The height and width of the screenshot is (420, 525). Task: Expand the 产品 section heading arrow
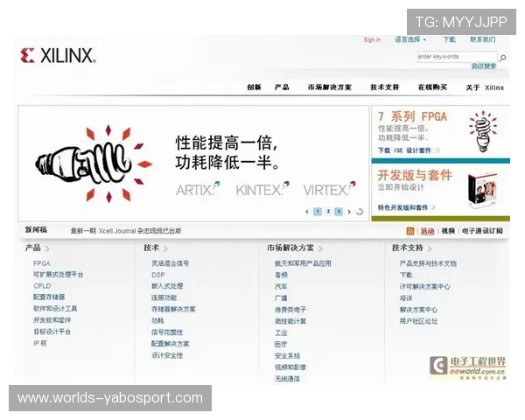(x=47, y=248)
